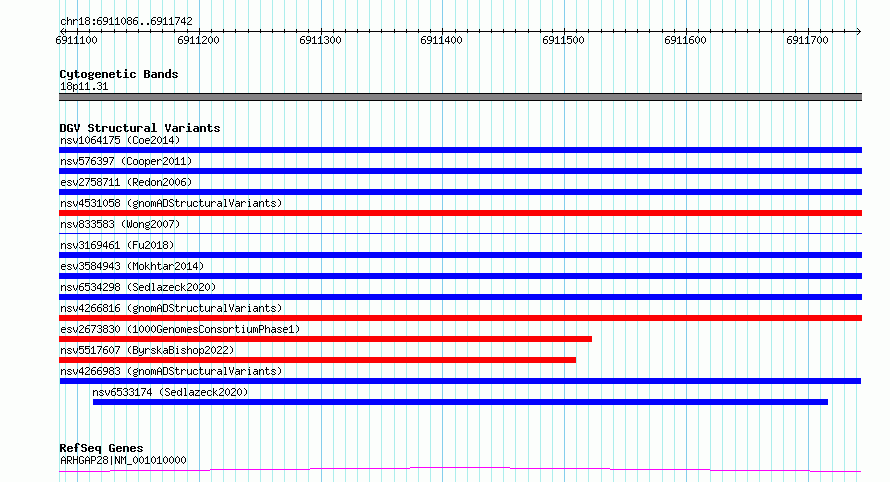Select the blue bar under esv2758711 (Redon2006)
The width and height of the screenshot is (890, 482).
pyautogui.click(x=460, y=192)
